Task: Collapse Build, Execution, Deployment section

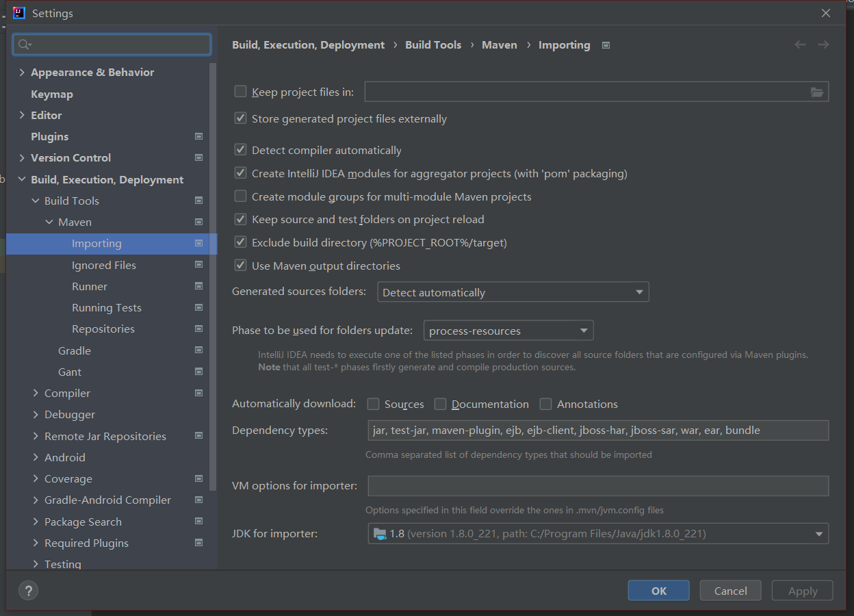Action: point(22,179)
